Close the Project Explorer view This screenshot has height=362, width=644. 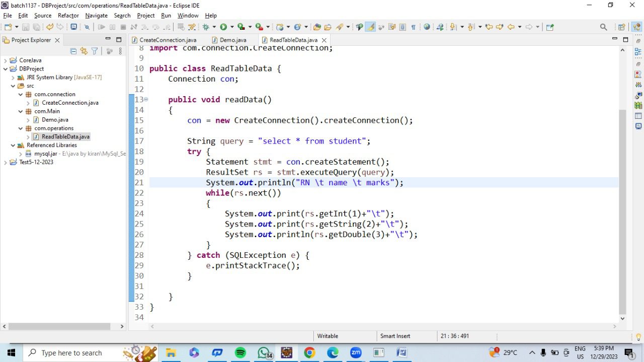coord(57,40)
